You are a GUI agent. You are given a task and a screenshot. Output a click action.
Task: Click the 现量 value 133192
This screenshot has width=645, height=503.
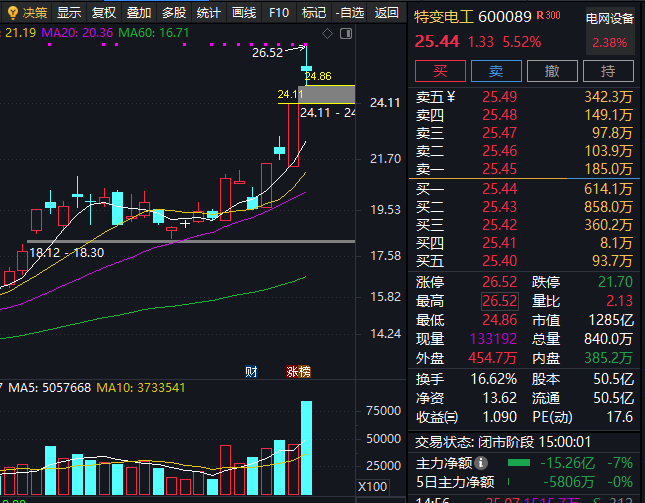[493, 339]
